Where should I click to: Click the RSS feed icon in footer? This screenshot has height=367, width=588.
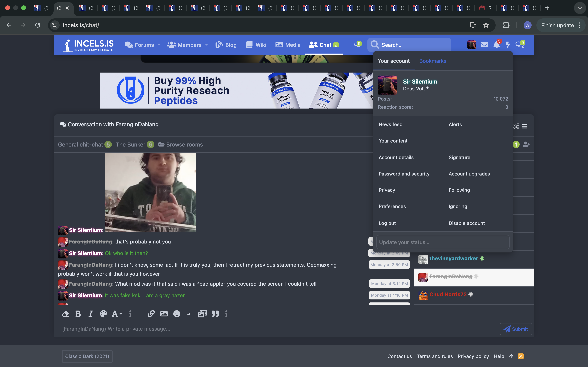pyautogui.click(x=521, y=356)
